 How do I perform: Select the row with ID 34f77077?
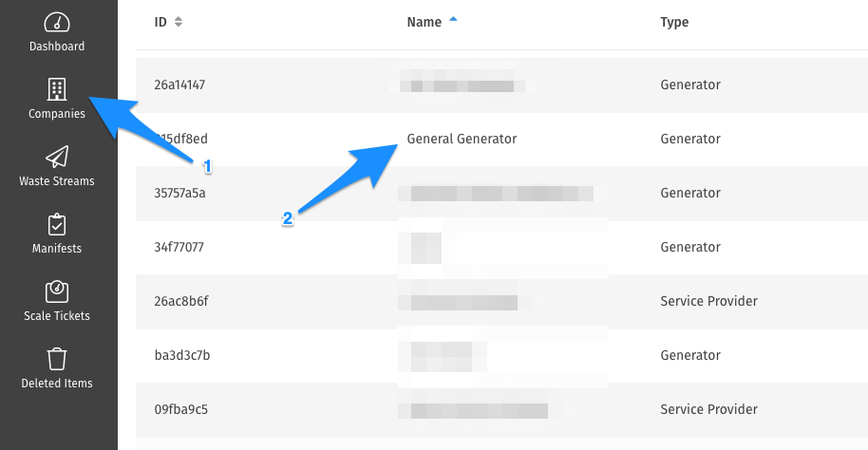click(x=501, y=248)
